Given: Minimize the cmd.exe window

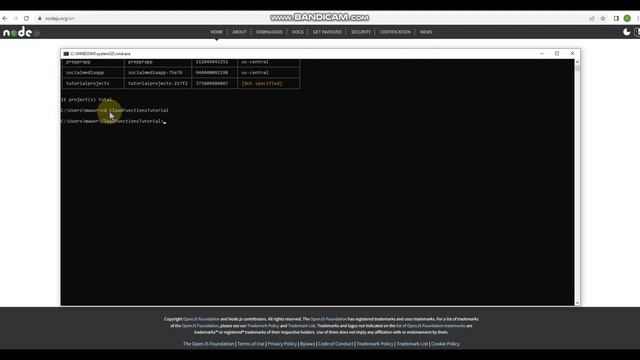Looking at the screenshot, I should tap(542, 53).
